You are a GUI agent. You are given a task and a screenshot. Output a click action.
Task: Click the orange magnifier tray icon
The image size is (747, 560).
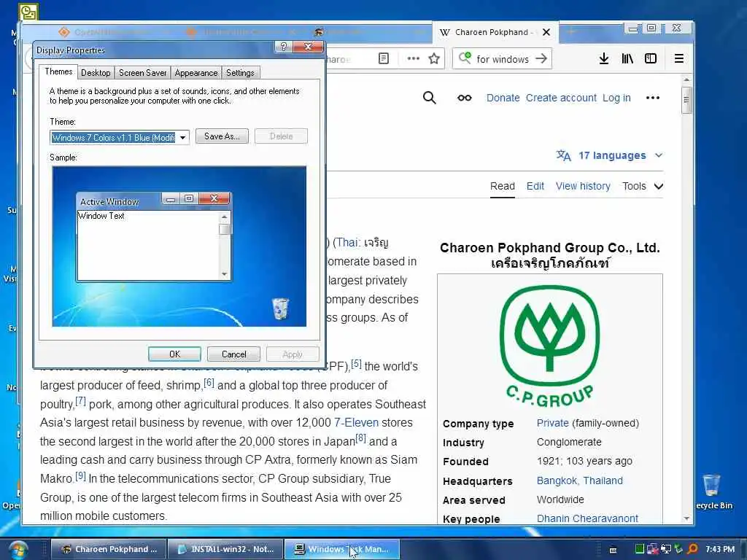(693, 549)
